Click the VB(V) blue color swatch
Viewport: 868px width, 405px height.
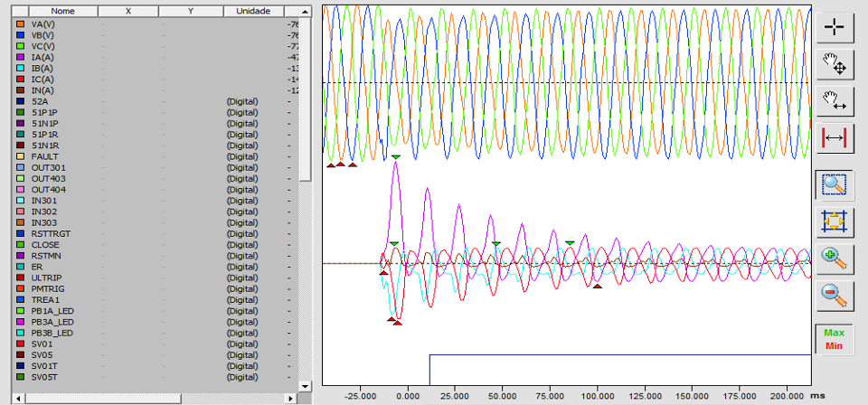point(21,35)
